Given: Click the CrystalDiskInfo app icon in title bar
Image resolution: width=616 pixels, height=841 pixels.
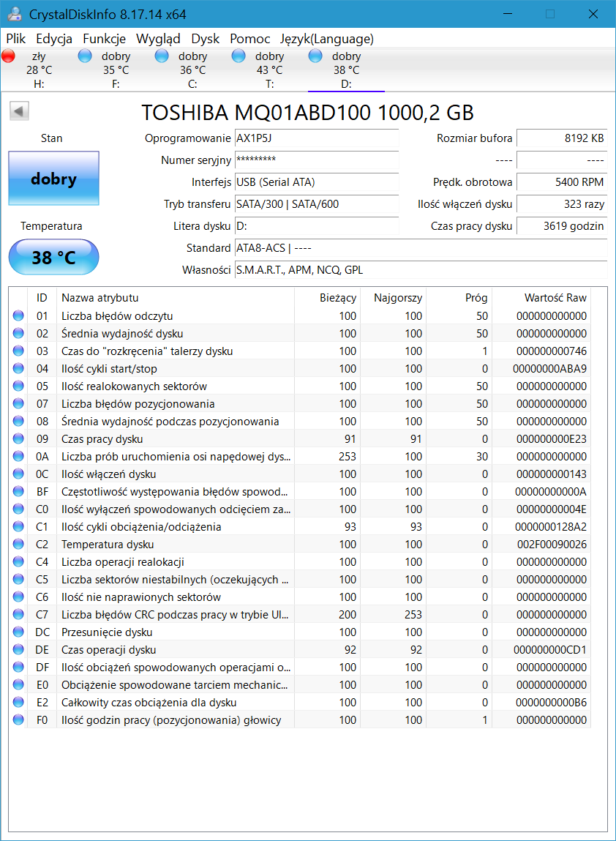Looking at the screenshot, I should point(15,14).
